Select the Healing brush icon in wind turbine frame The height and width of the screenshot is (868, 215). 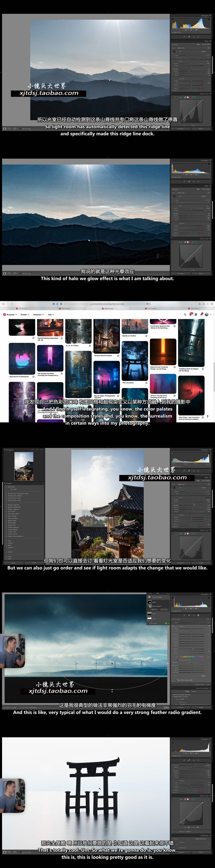(189, 615)
